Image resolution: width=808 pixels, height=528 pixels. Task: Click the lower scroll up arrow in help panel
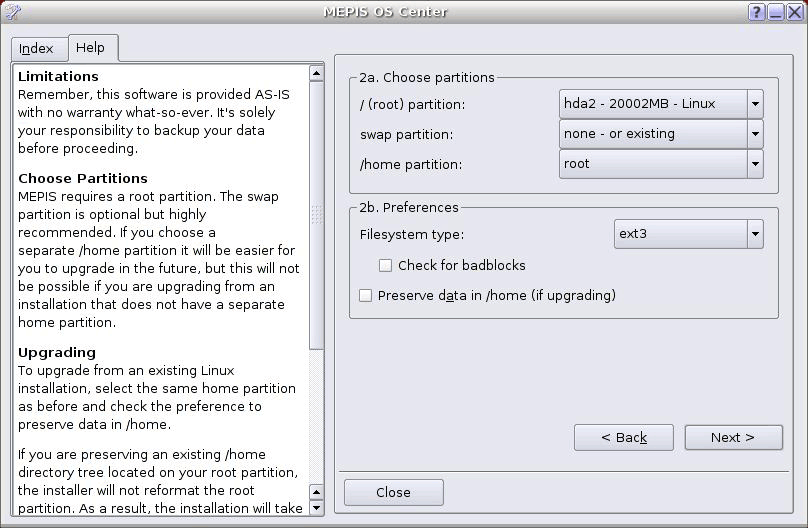(x=316, y=492)
